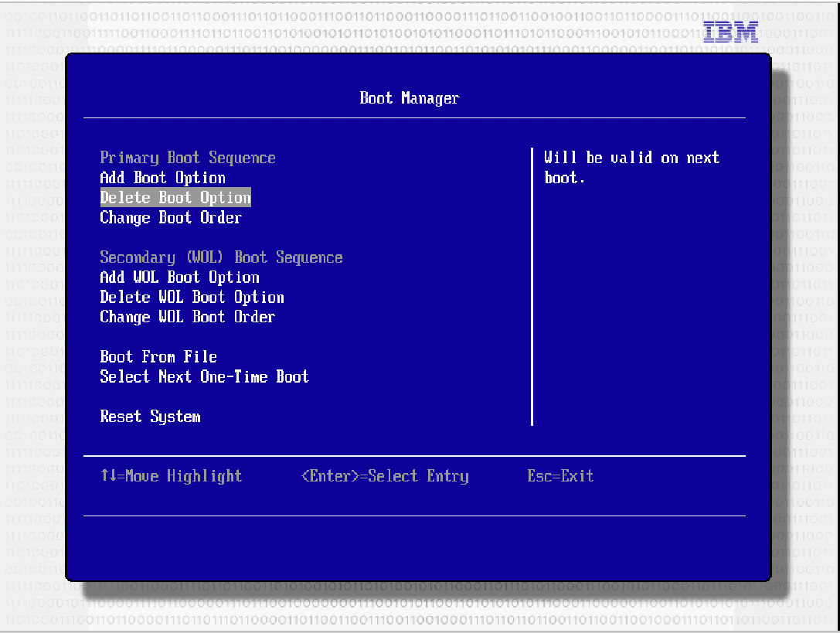
Task: Open Change WOL Boot Order
Action: (188, 317)
